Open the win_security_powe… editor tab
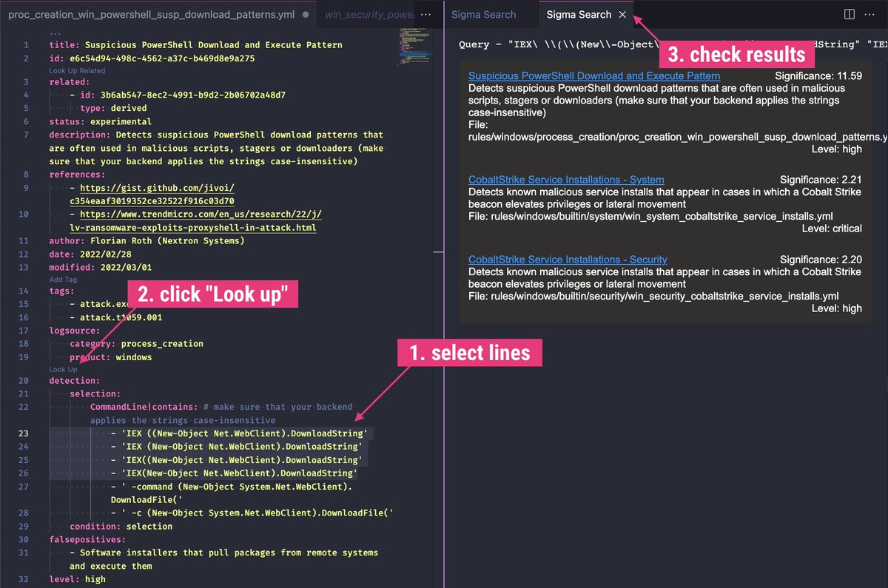 pyautogui.click(x=369, y=15)
